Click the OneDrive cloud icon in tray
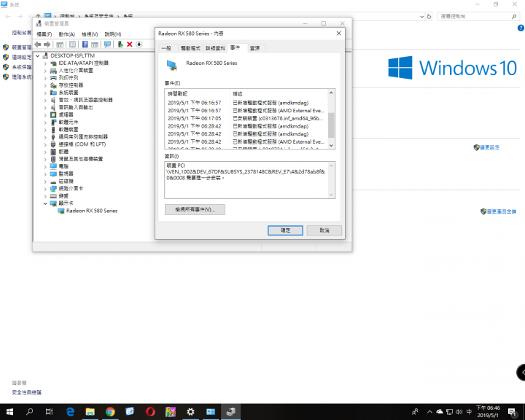525x420 pixels. (x=440, y=412)
